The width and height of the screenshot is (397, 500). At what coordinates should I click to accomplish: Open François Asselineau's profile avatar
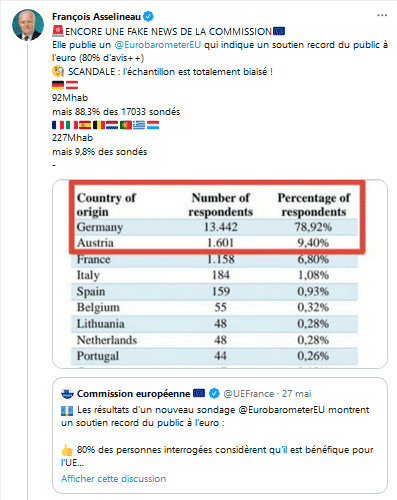pyautogui.click(x=28, y=25)
